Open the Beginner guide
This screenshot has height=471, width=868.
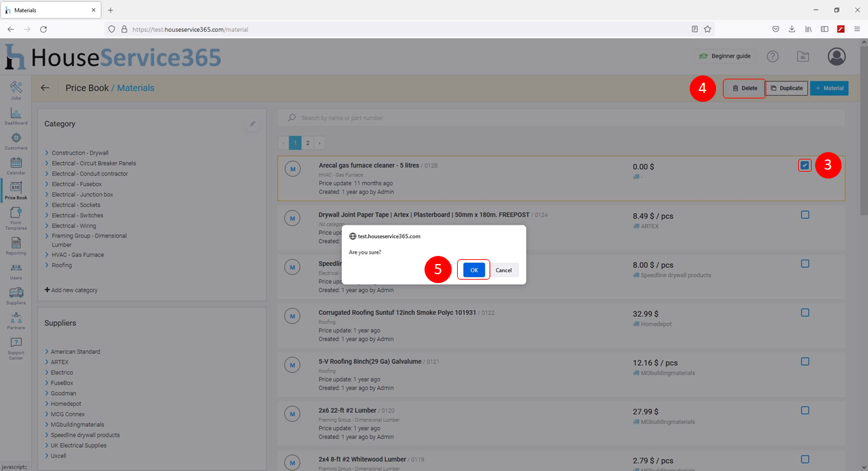(726, 56)
